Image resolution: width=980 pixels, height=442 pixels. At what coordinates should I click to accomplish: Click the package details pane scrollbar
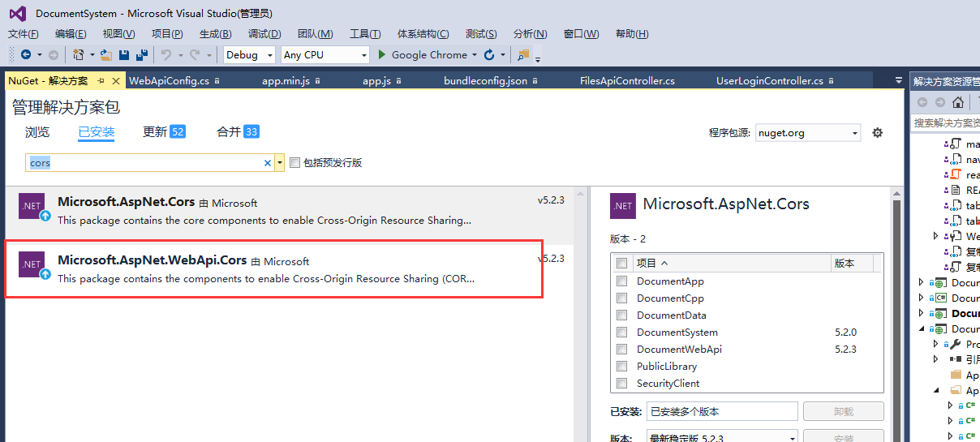(x=896, y=316)
